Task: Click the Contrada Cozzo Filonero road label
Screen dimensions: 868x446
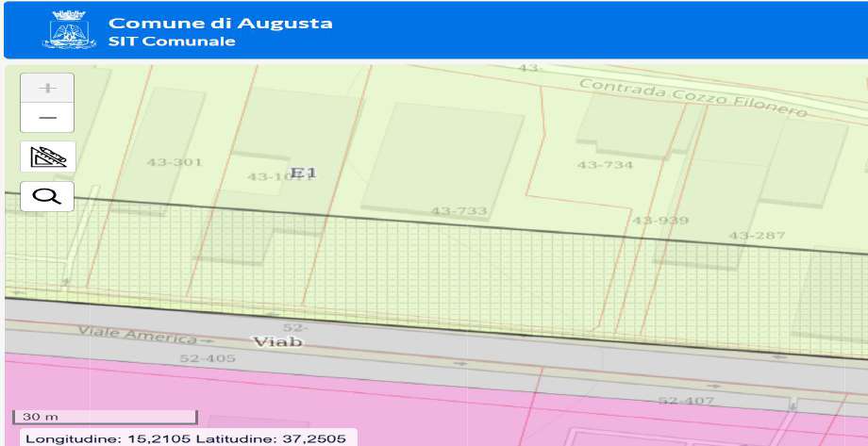Action: 693,98
